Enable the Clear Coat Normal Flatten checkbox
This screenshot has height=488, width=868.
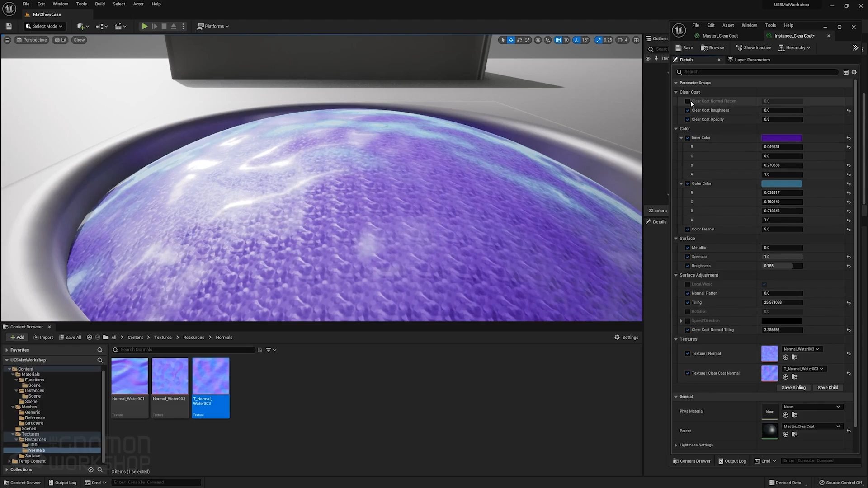coord(688,101)
